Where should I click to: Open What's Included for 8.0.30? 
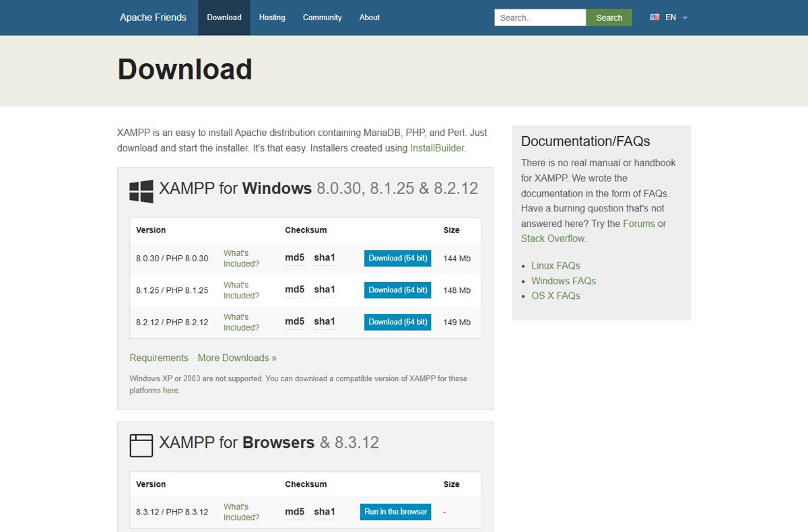pyautogui.click(x=241, y=259)
